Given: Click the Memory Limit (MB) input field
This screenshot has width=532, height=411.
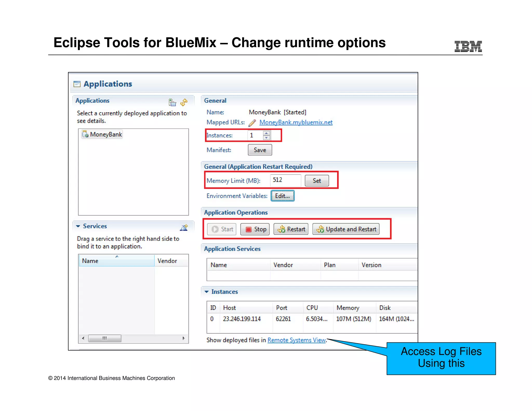Looking at the screenshot, I should click(x=285, y=180).
